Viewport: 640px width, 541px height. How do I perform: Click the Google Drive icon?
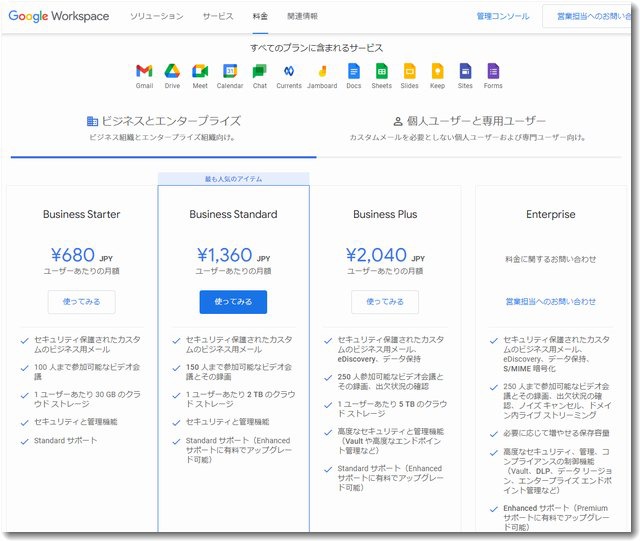coord(172,71)
